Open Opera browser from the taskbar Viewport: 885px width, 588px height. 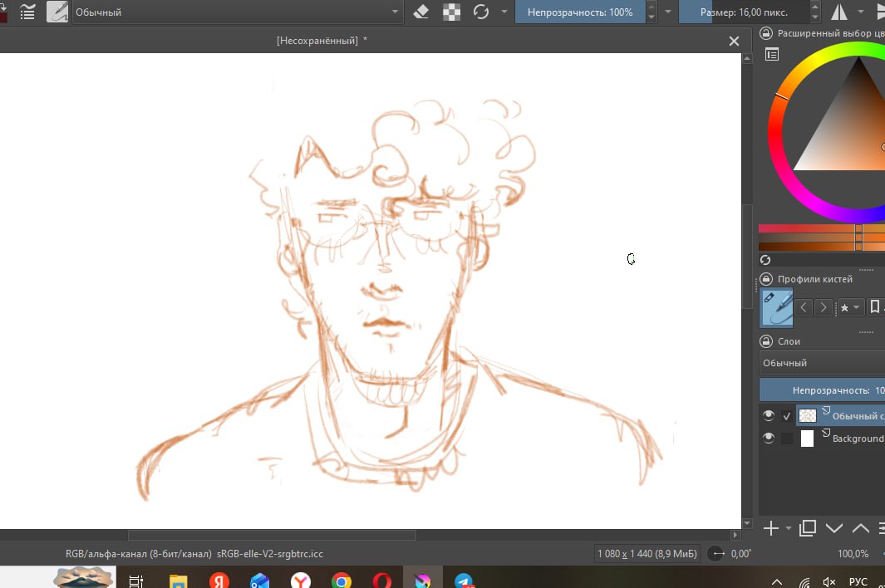[382, 581]
